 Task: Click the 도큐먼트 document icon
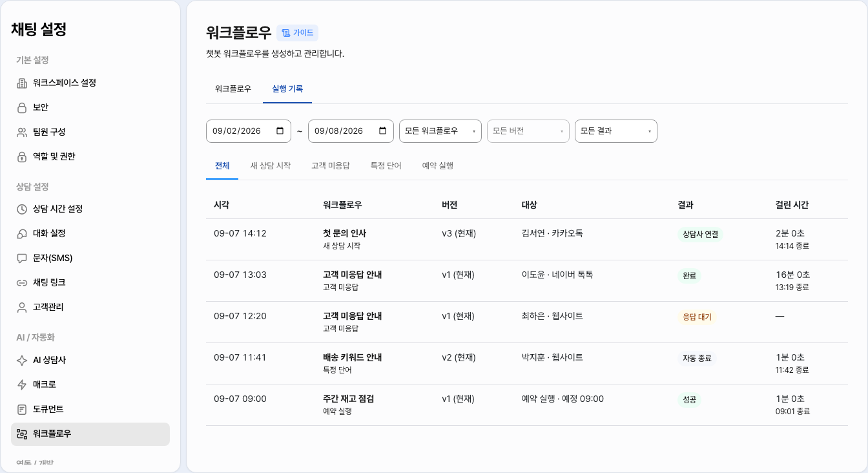click(x=22, y=410)
